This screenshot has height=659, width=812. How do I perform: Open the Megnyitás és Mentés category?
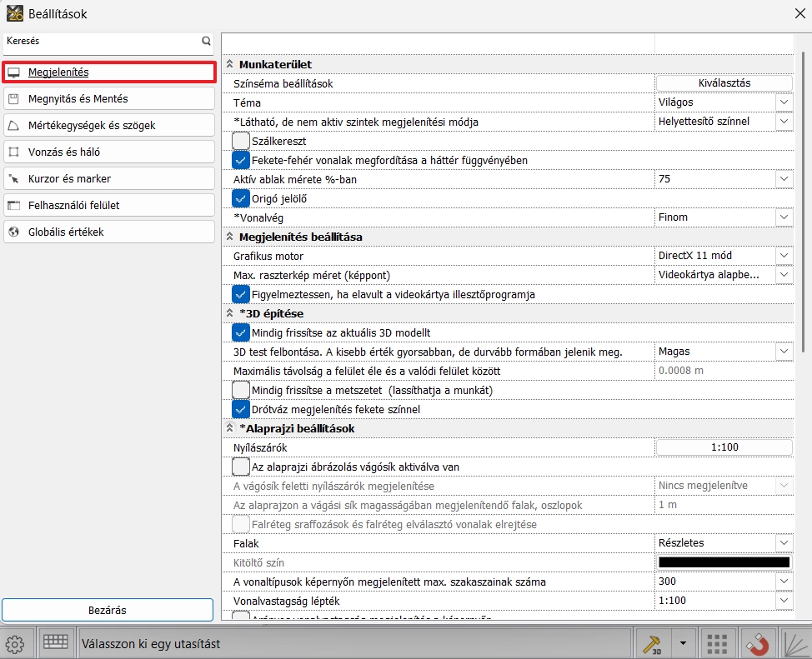point(108,98)
